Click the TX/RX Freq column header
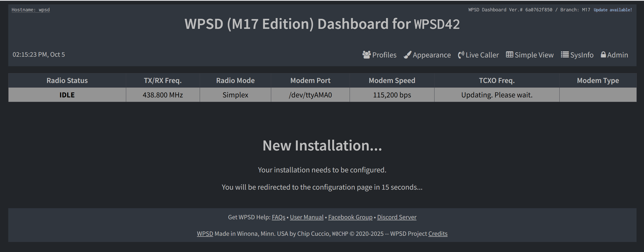This screenshot has height=252, width=644. pos(163,80)
